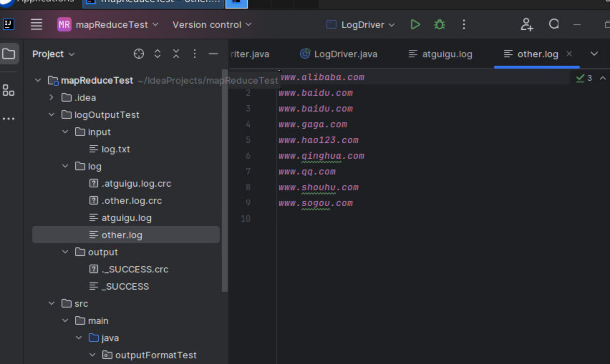This screenshot has height=364, width=610.
Task: Collapse the src folder
Action: pos(51,303)
